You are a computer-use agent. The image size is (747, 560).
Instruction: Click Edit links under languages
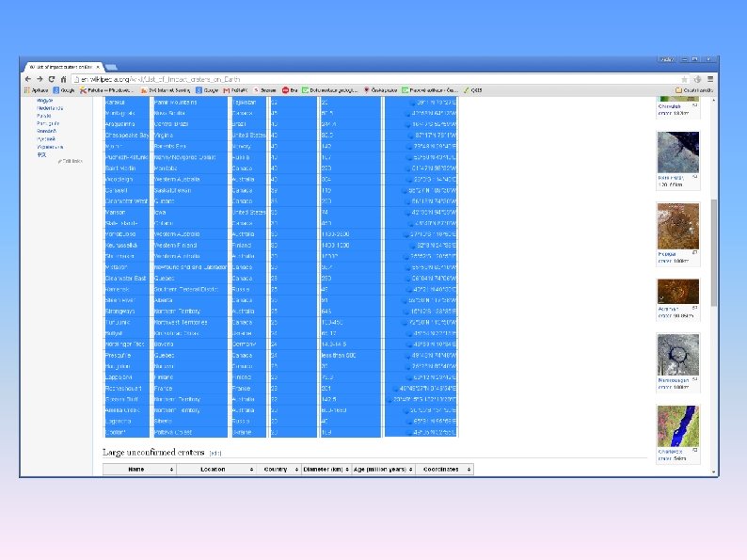pos(72,162)
